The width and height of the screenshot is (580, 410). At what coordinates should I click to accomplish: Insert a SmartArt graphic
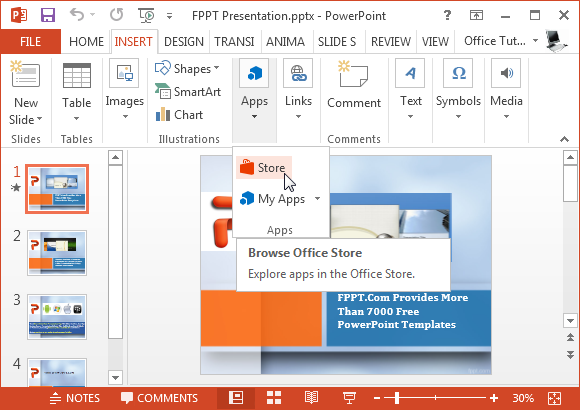click(188, 91)
